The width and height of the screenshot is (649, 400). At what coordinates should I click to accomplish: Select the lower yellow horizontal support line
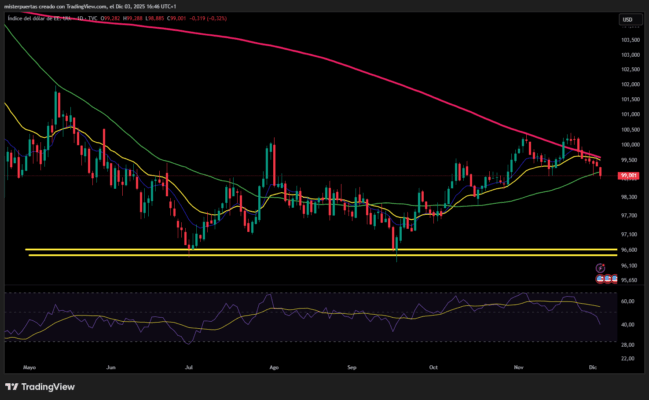(300, 255)
